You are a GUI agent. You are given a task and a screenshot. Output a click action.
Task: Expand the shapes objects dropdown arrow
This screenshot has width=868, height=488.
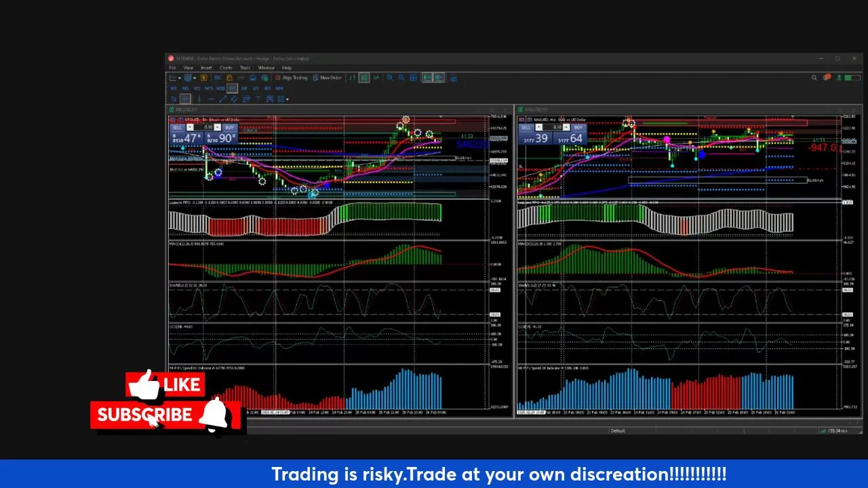pyautogui.click(x=288, y=99)
